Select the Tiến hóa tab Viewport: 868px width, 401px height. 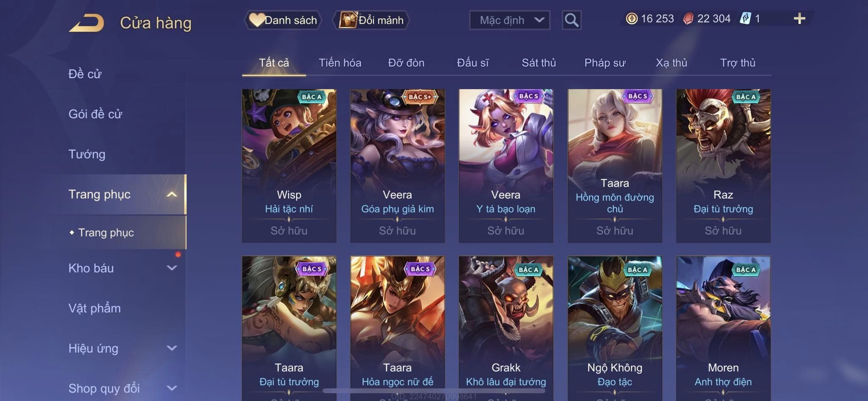[340, 63]
